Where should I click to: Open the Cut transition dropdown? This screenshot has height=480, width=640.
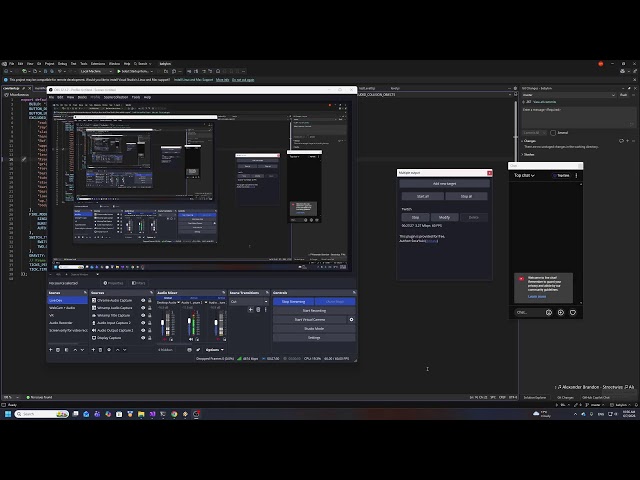point(249,302)
